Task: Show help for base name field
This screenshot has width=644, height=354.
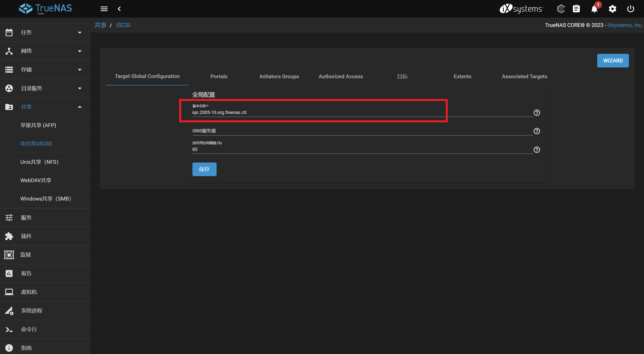Action: pos(537,113)
